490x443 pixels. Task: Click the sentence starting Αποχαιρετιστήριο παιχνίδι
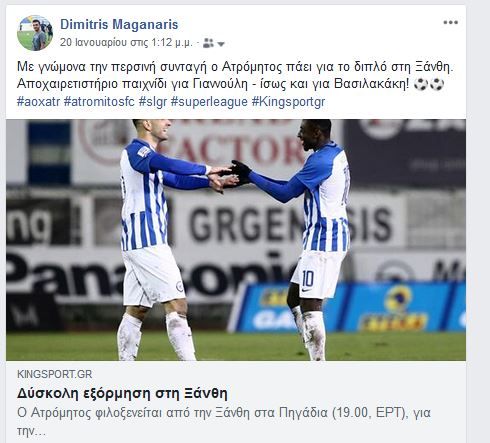tap(212, 84)
